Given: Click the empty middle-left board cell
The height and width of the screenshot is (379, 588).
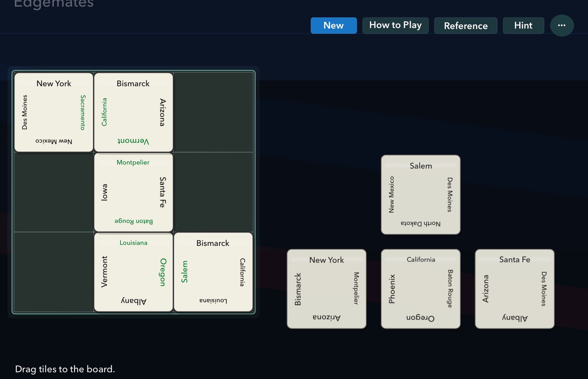Looking at the screenshot, I should pos(54,192).
